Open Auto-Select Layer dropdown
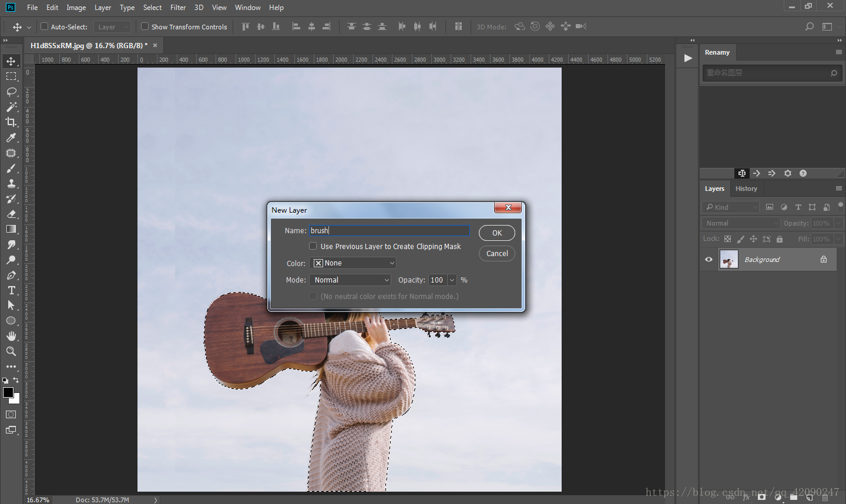The width and height of the screenshot is (846, 504). [112, 27]
